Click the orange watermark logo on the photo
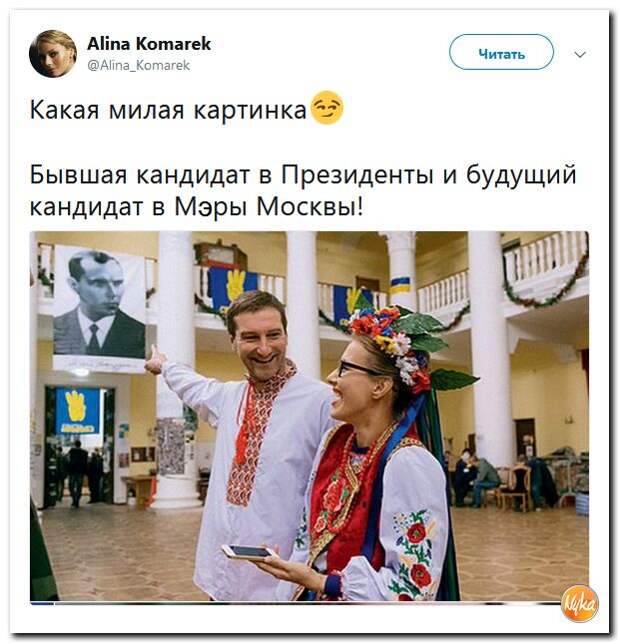This screenshot has width=620, height=644. pos(579,603)
